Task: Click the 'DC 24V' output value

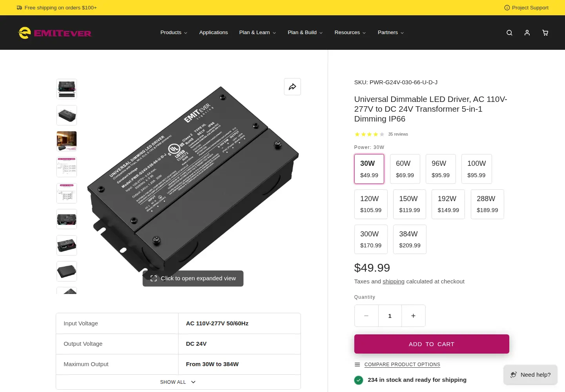Action: (196, 344)
